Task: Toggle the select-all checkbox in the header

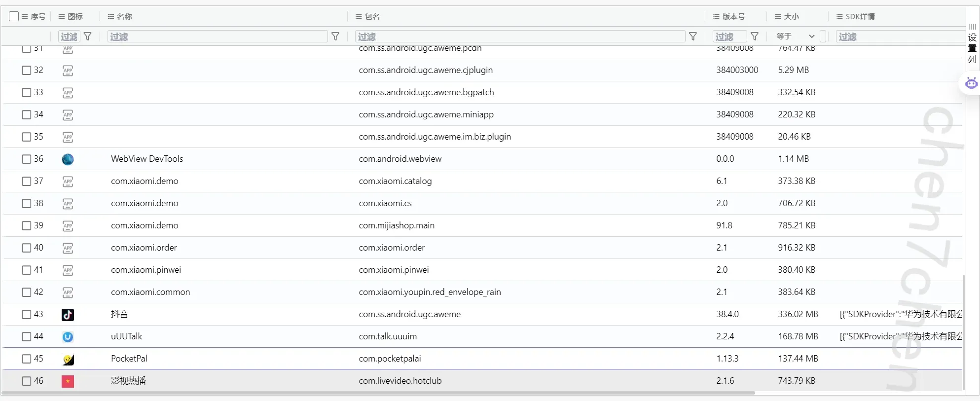Action: coord(14,16)
